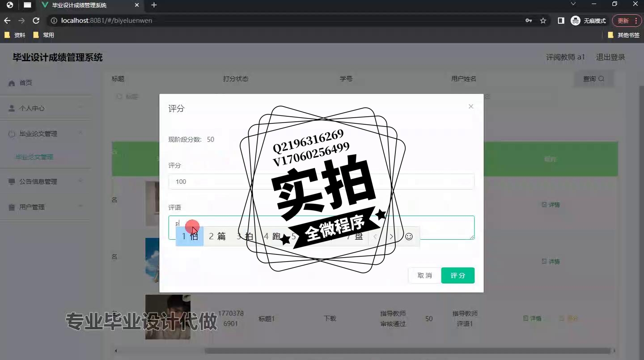Image resolution: width=644 pixels, height=360 pixels.
Task: Click the 评阅教师 a1 user label
Action: click(565, 57)
